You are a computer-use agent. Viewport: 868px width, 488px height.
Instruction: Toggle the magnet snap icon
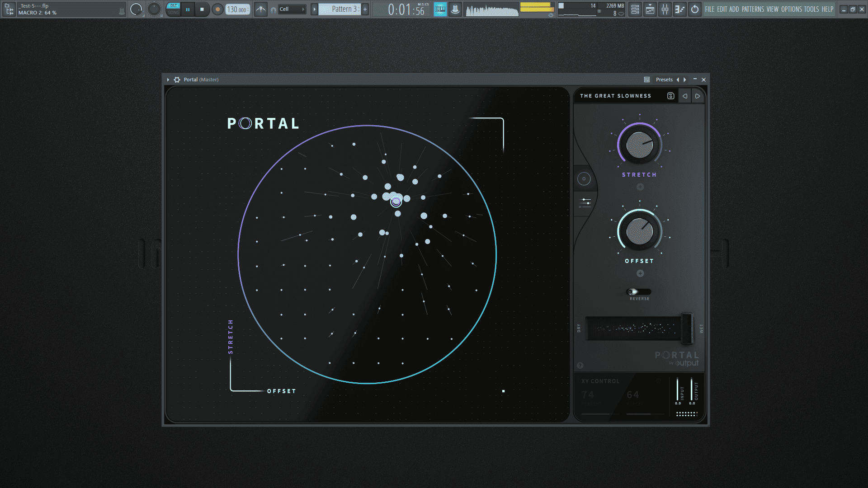pos(273,9)
